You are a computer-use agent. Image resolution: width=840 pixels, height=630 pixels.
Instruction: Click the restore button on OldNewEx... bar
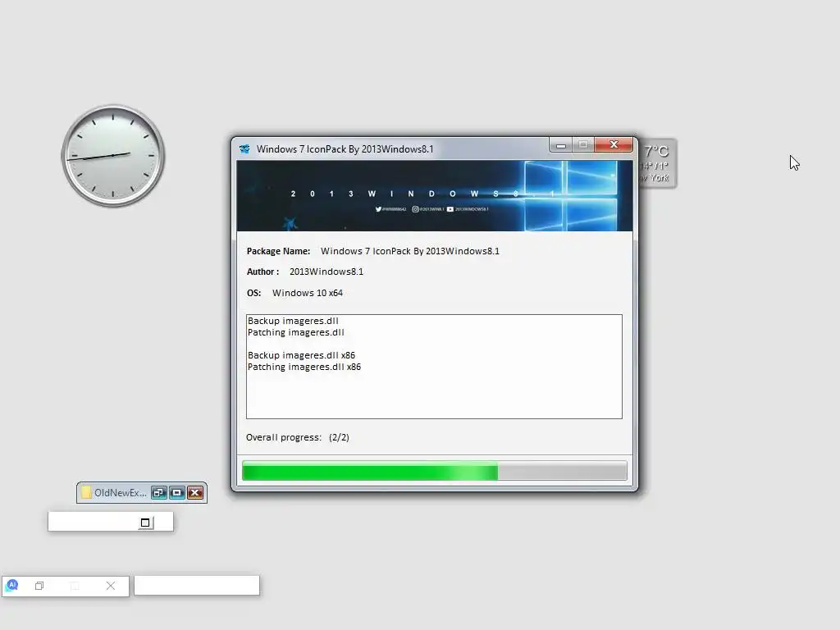click(x=159, y=493)
